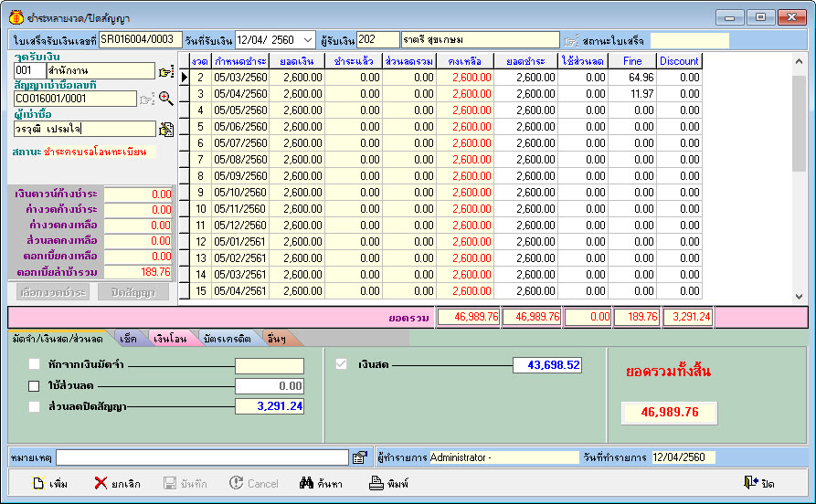Open the บัตรเครดิต tab

(x=228, y=339)
